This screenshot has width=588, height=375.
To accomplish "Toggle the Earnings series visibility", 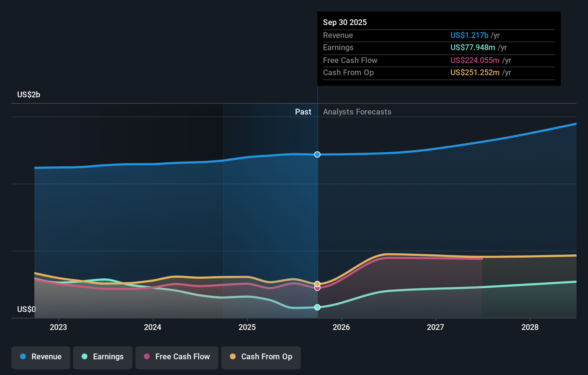I will click(103, 357).
